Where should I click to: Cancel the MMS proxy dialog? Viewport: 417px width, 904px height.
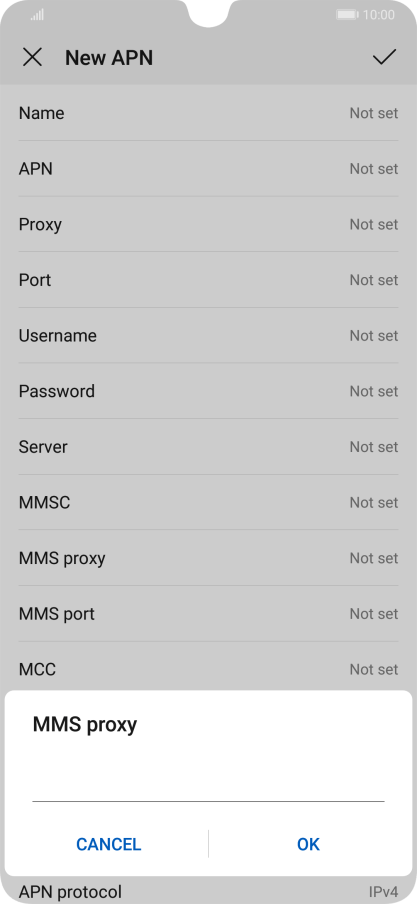[108, 844]
